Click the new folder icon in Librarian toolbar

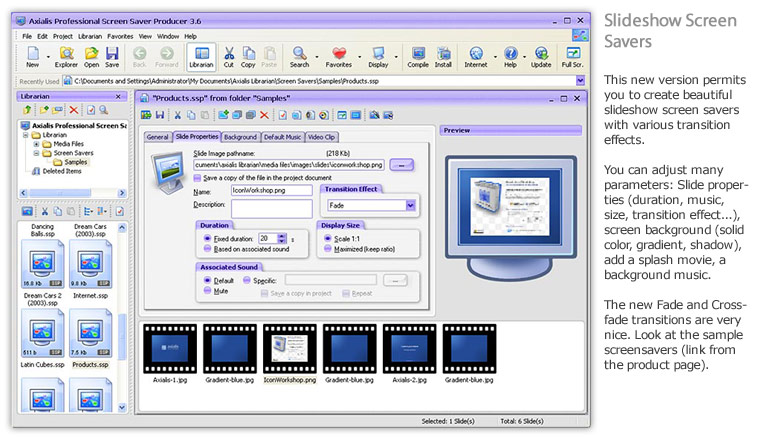coord(44,110)
